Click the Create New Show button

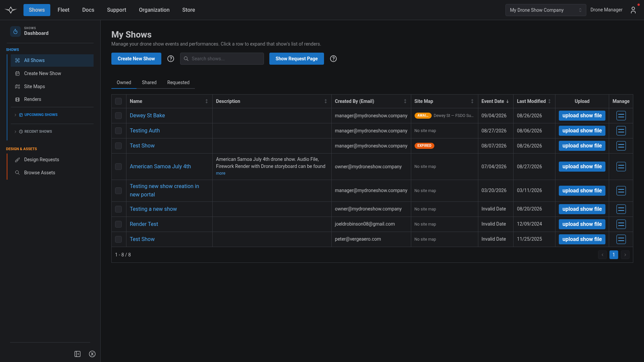[x=136, y=59]
